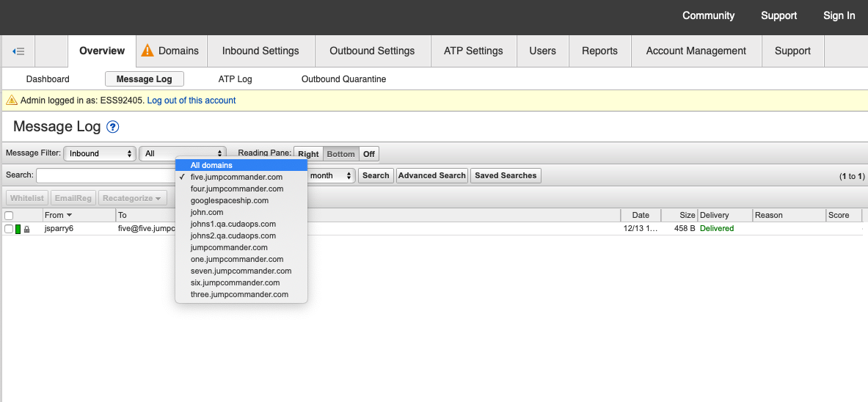Open the Domains tab
This screenshot has height=402, width=868.
click(172, 51)
